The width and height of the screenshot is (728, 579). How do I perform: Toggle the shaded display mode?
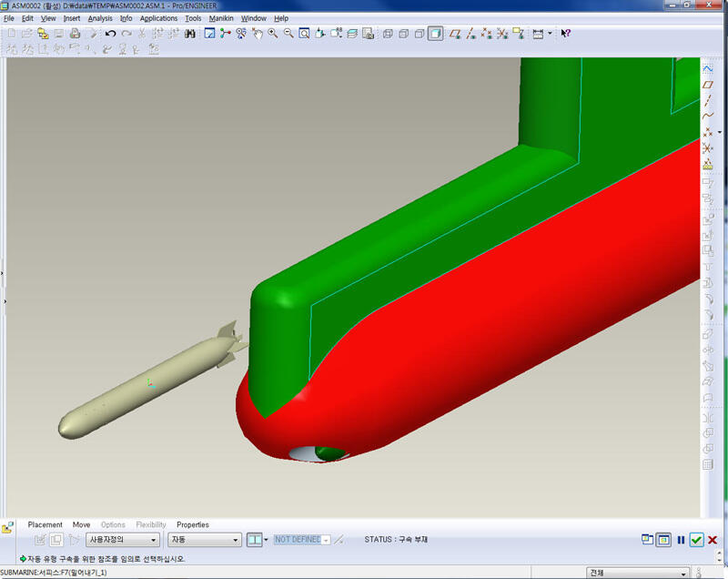point(435,34)
